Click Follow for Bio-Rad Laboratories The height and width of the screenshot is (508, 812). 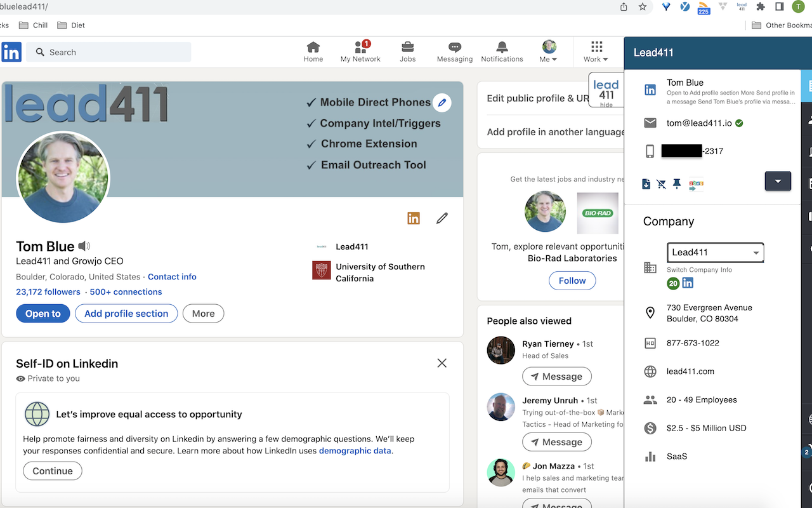point(572,280)
